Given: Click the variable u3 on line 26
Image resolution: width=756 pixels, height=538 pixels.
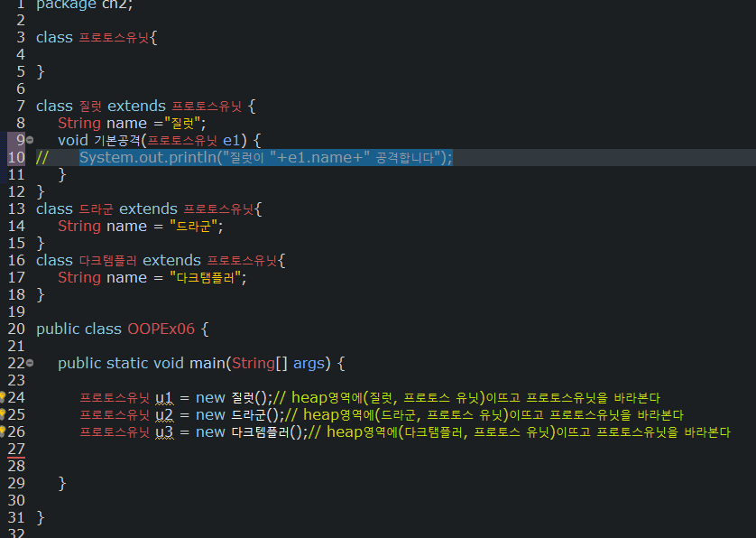Looking at the screenshot, I should (164, 432).
